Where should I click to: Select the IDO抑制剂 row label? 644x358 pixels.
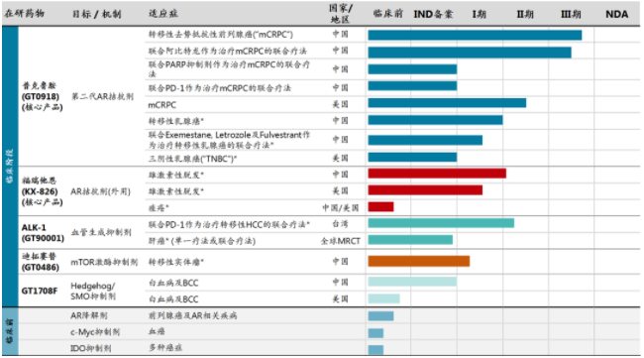[90, 348]
